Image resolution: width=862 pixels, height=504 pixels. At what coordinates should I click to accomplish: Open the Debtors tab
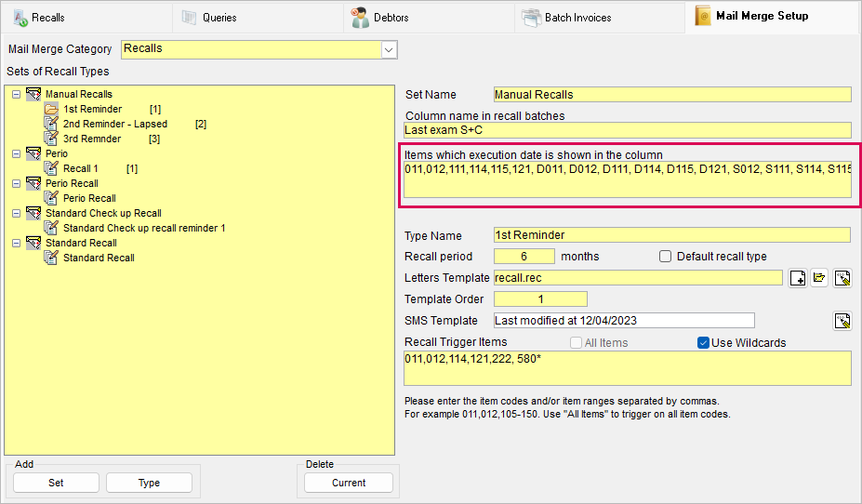point(430,18)
